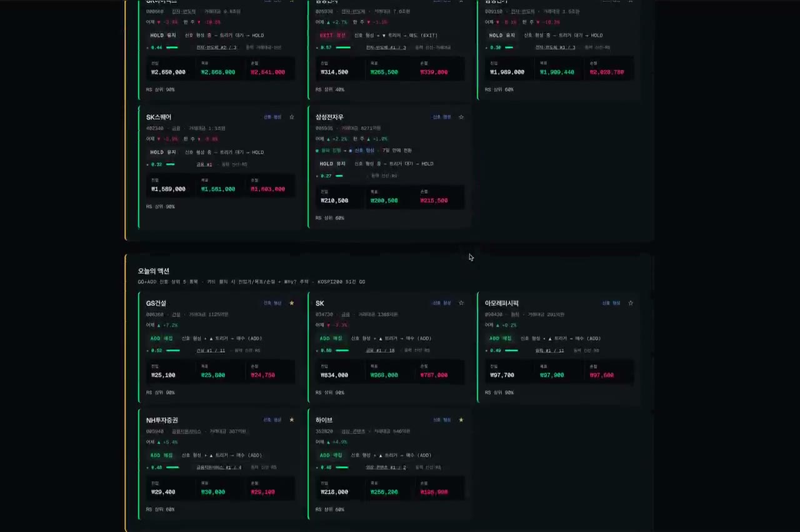The image size is (800, 532).
Task: Toggle the favorite star on 삼성전자우 card
Action: (x=461, y=117)
